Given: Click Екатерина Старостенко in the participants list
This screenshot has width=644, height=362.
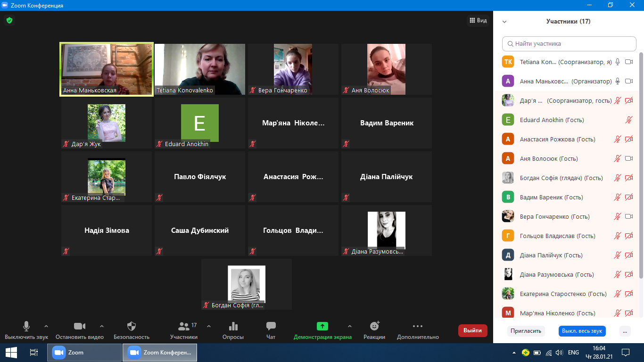Looking at the screenshot, I should click(566, 294).
